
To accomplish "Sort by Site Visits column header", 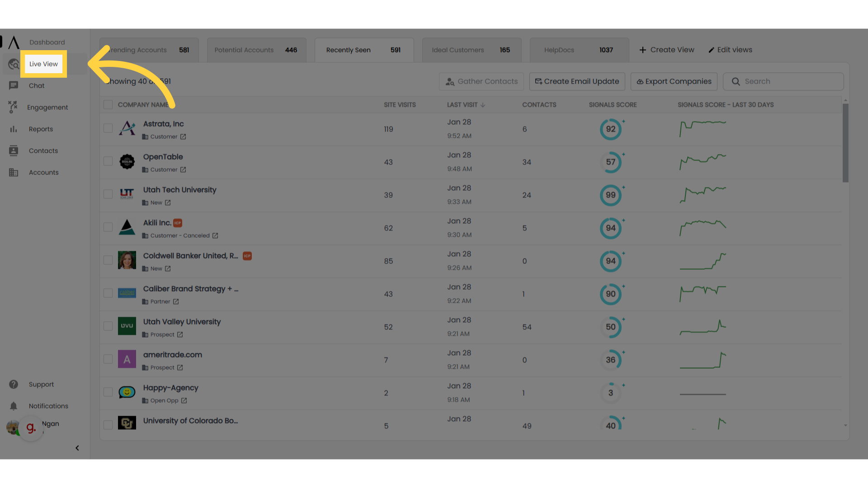I will point(400,105).
